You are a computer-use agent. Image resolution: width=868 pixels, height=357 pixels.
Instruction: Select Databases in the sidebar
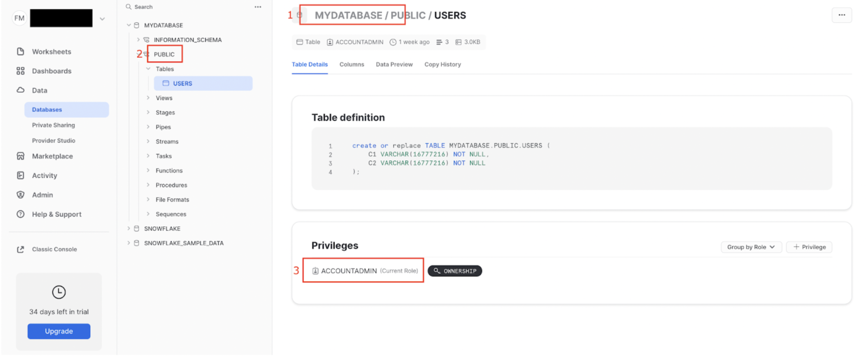[67, 110]
